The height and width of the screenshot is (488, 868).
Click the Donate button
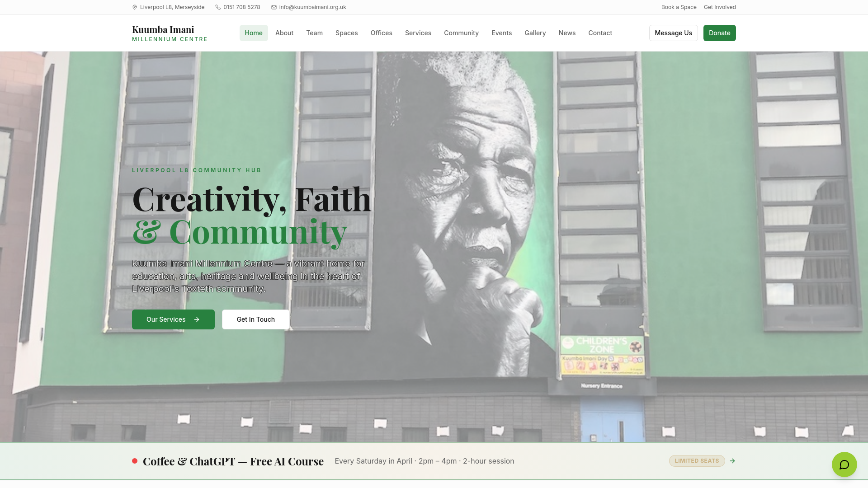pos(720,33)
